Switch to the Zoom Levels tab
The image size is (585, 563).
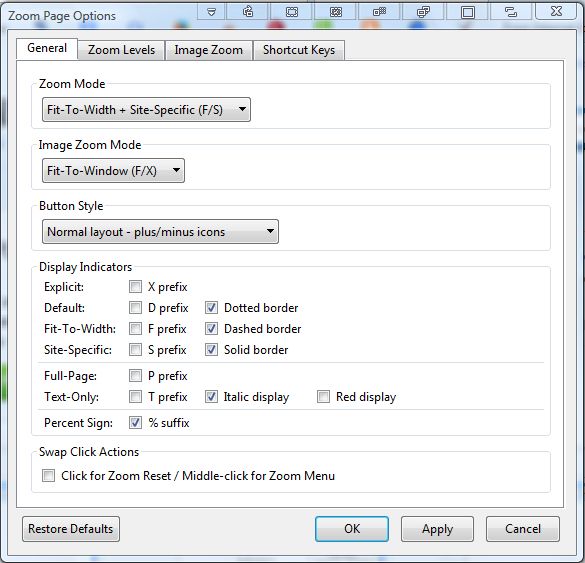click(121, 50)
